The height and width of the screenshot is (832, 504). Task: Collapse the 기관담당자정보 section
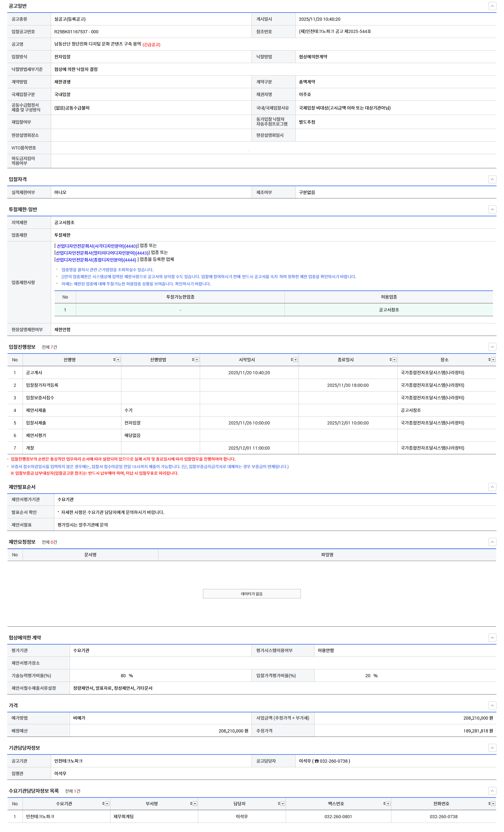point(492,748)
